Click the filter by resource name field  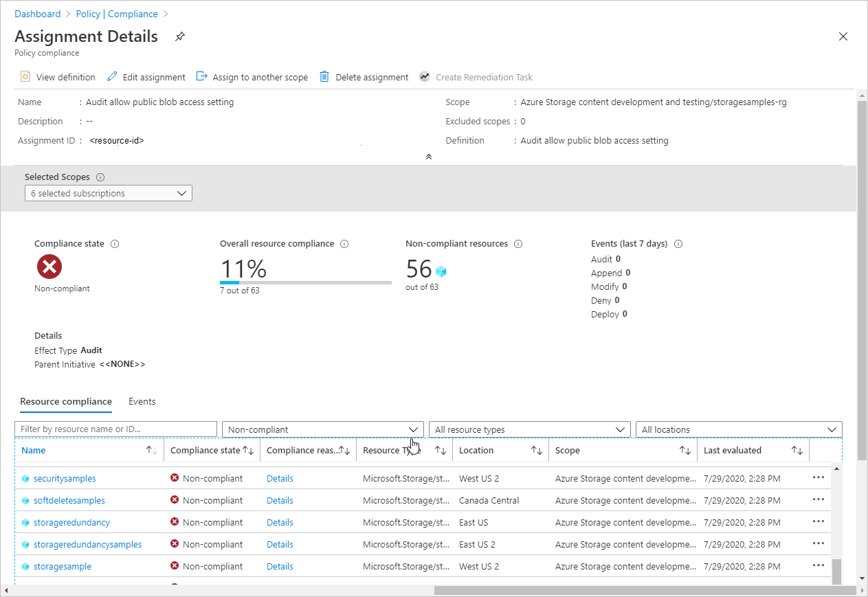click(x=115, y=429)
